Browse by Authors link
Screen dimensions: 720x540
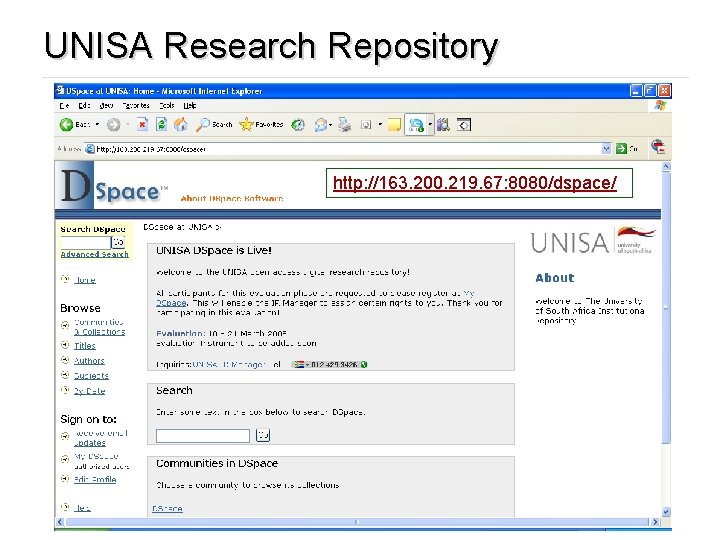(90, 360)
